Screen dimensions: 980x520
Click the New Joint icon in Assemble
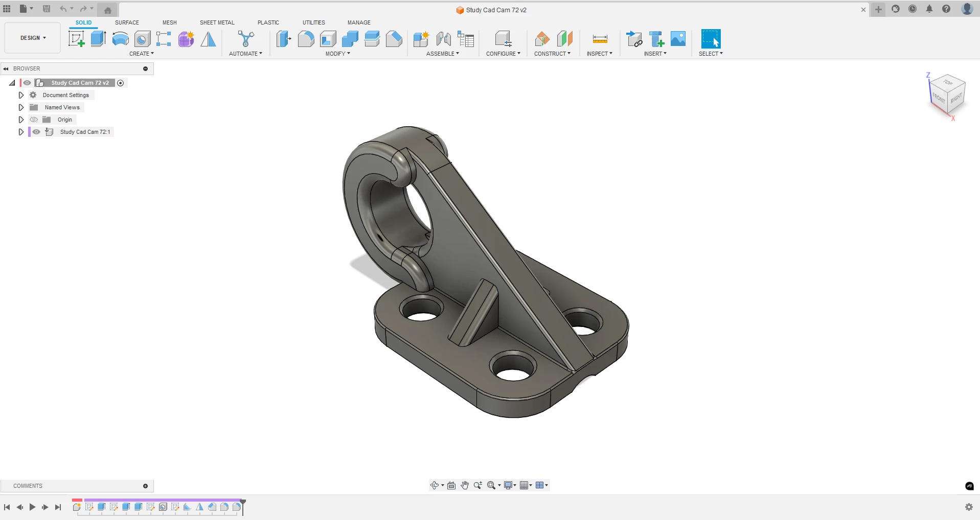pyautogui.click(x=443, y=39)
